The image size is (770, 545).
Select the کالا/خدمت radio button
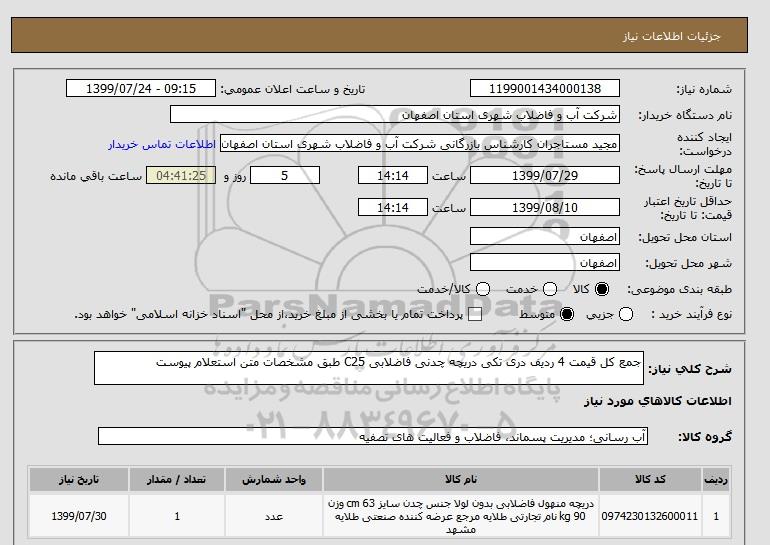pos(483,289)
